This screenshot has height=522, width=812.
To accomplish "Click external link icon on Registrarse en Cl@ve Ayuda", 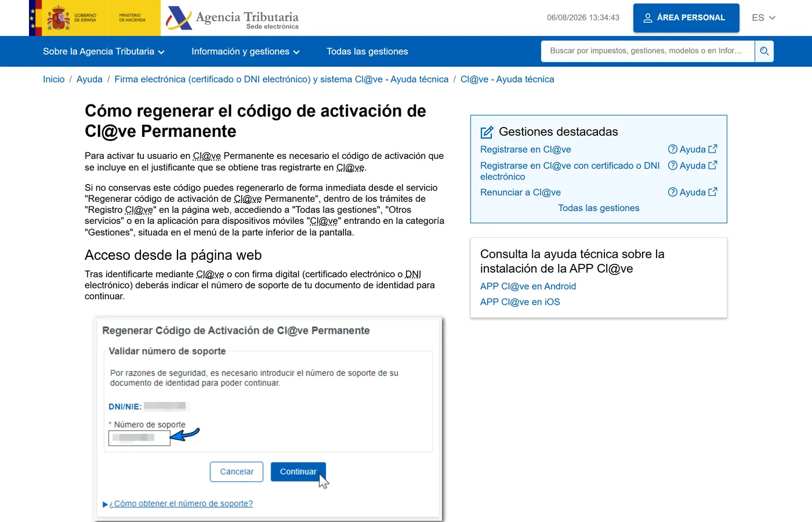I will [713, 149].
